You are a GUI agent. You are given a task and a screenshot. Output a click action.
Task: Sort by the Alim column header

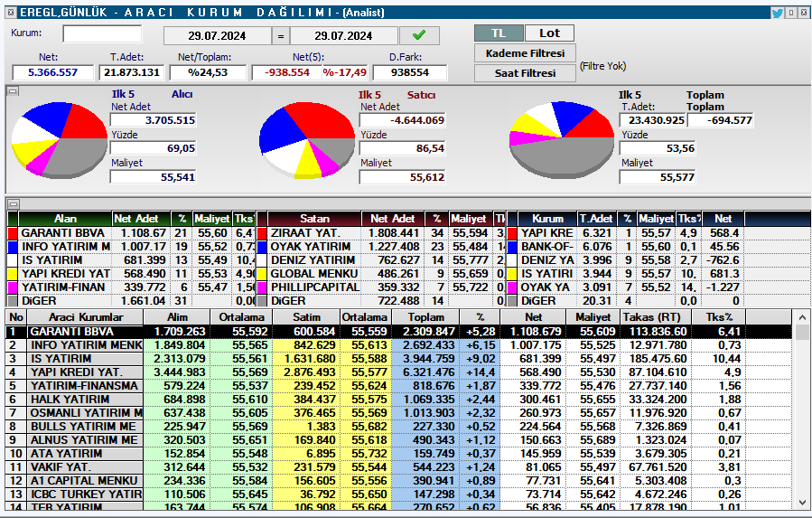(177, 316)
